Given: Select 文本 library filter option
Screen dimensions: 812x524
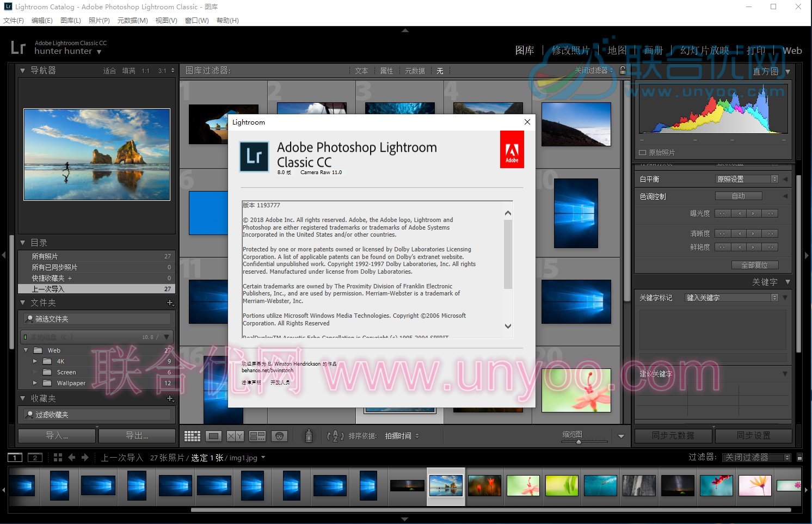Looking at the screenshot, I should point(361,71).
